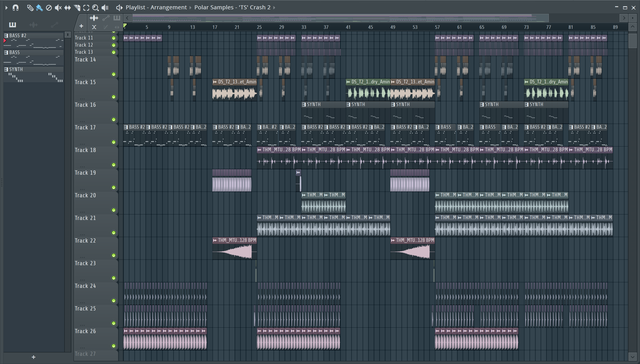Select SYNTH pattern in picker
The width and height of the screenshot is (640, 364).
[x=34, y=74]
